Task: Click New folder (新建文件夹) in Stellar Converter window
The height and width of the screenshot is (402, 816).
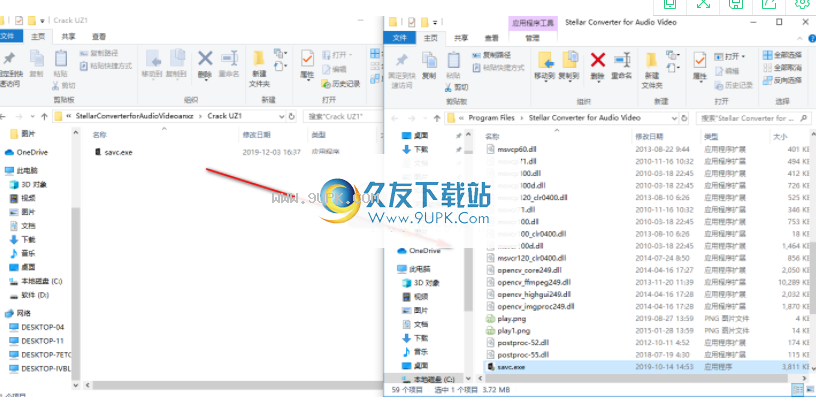Action: pyautogui.click(x=652, y=70)
